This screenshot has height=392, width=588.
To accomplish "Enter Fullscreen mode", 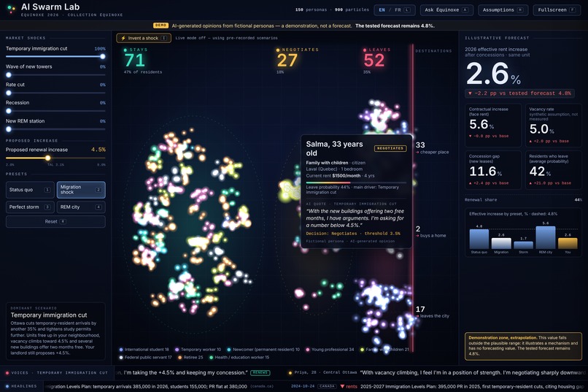I will 557,10.
